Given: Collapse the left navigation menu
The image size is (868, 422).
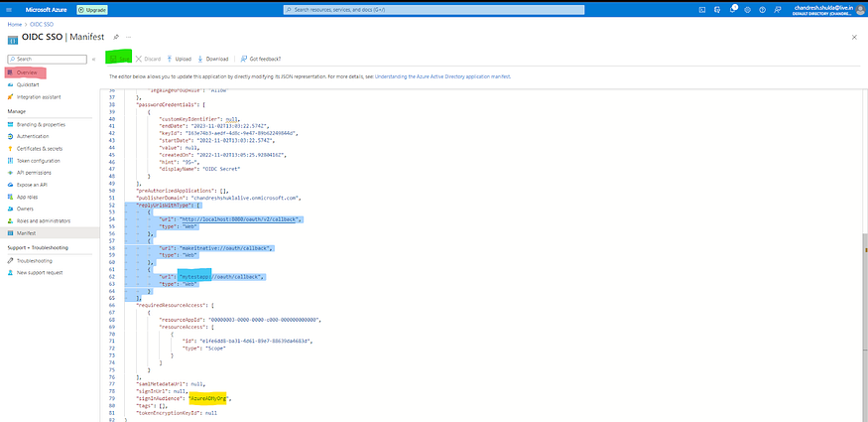Looking at the screenshot, I should click(93, 59).
